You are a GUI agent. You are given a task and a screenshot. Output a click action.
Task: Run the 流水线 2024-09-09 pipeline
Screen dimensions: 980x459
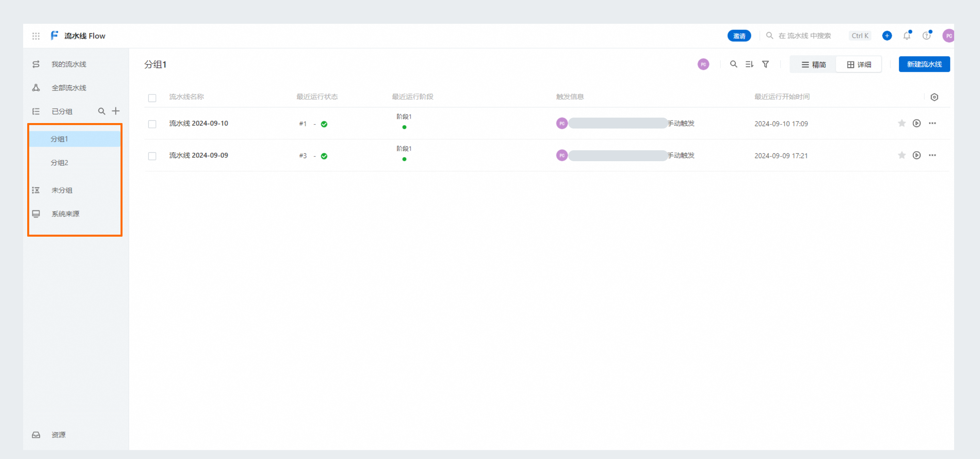(917, 155)
